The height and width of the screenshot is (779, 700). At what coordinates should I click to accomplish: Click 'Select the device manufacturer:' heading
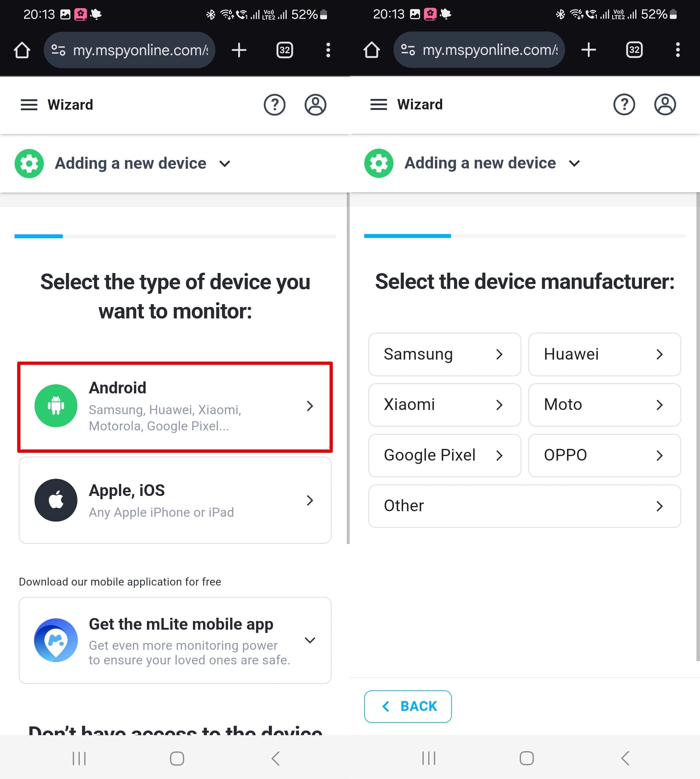525,281
